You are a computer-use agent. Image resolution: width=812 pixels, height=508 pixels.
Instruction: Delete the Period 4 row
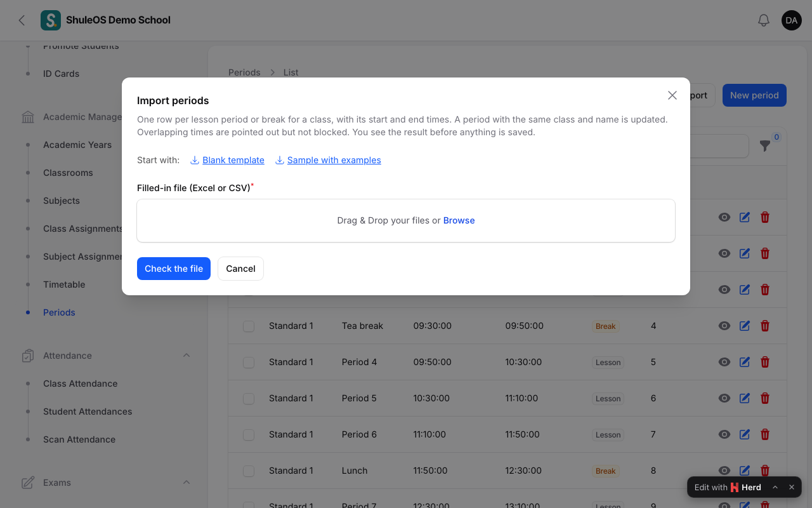click(x=765, y=362)
